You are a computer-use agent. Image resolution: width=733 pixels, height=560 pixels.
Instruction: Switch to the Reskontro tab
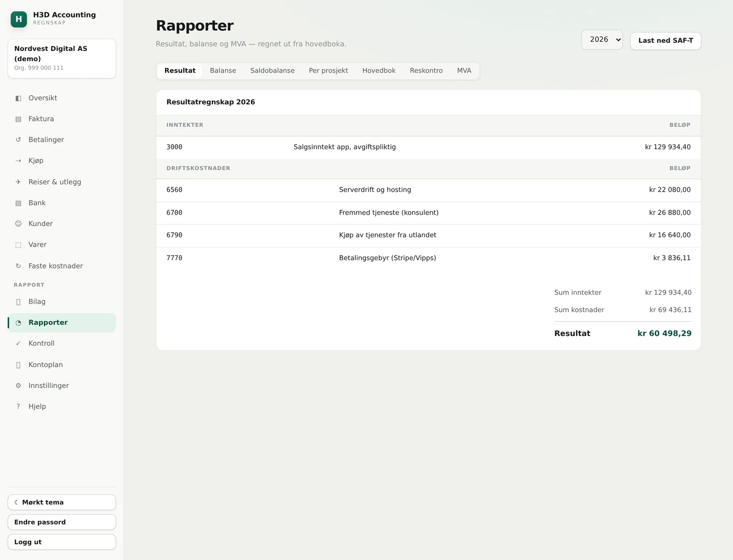426,71
